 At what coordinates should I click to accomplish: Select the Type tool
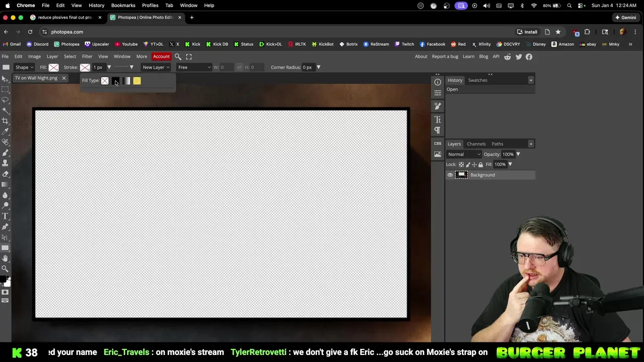click(x=5, y=216)
